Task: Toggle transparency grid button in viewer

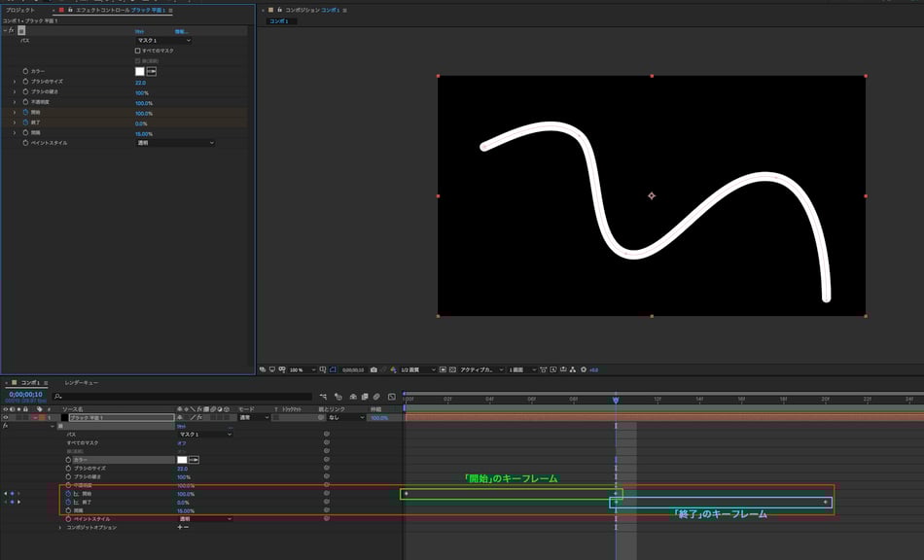Action: (452, 369)
